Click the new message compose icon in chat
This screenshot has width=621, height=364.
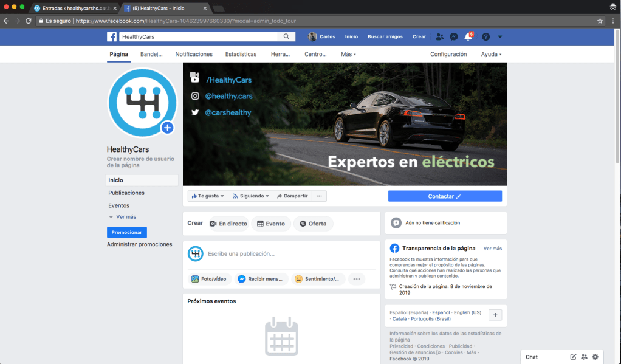pos(573,357)
